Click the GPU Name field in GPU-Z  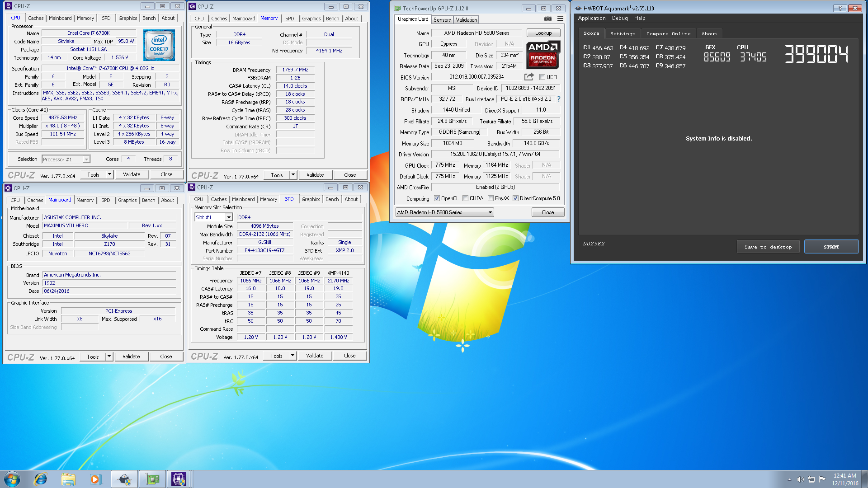tap(476, 33)
